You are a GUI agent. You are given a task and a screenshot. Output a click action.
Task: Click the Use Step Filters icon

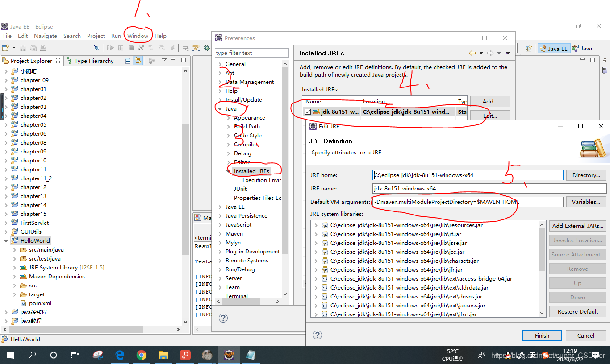click(x=196, y=48)
